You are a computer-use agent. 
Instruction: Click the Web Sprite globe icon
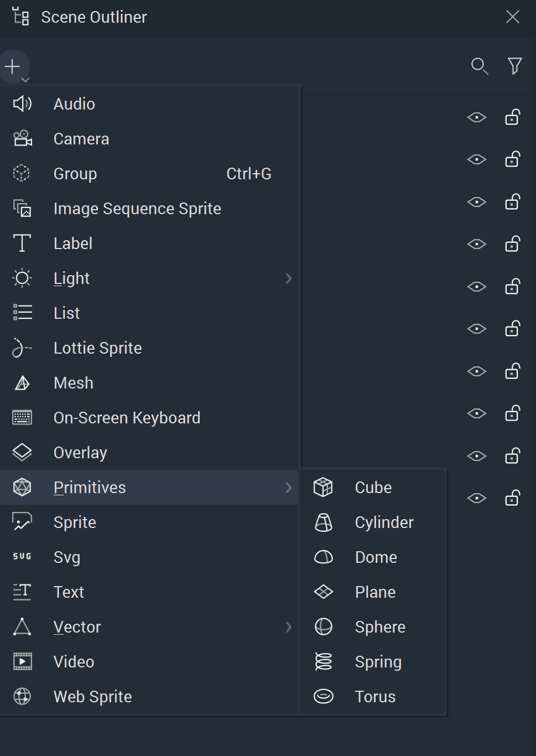(x=22, y=696)
